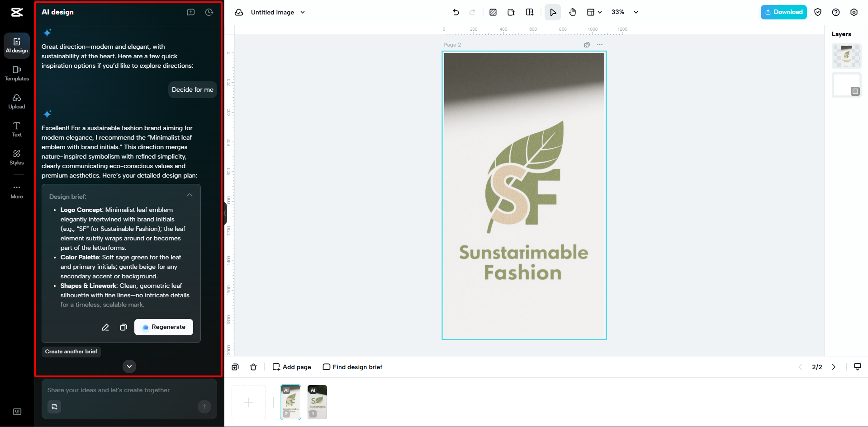Click the undo arrow
This screenshot has height=427, width=868.
[x=455, y=12]
